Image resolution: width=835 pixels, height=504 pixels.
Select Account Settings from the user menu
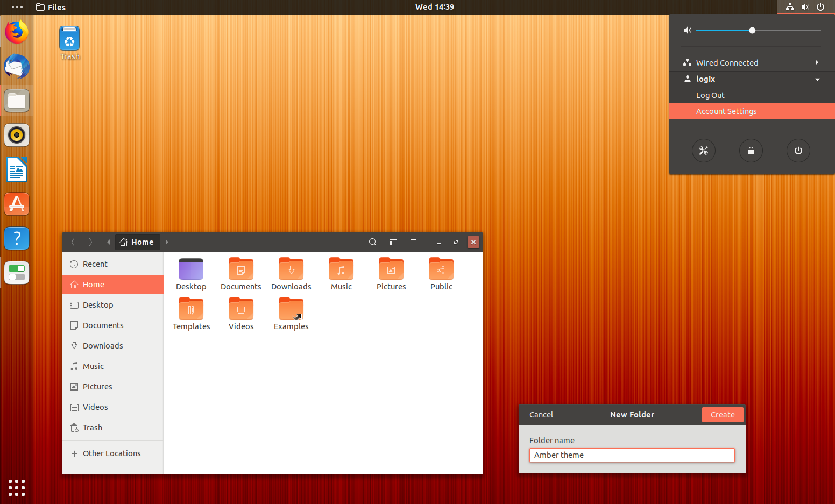click(726, 111)
